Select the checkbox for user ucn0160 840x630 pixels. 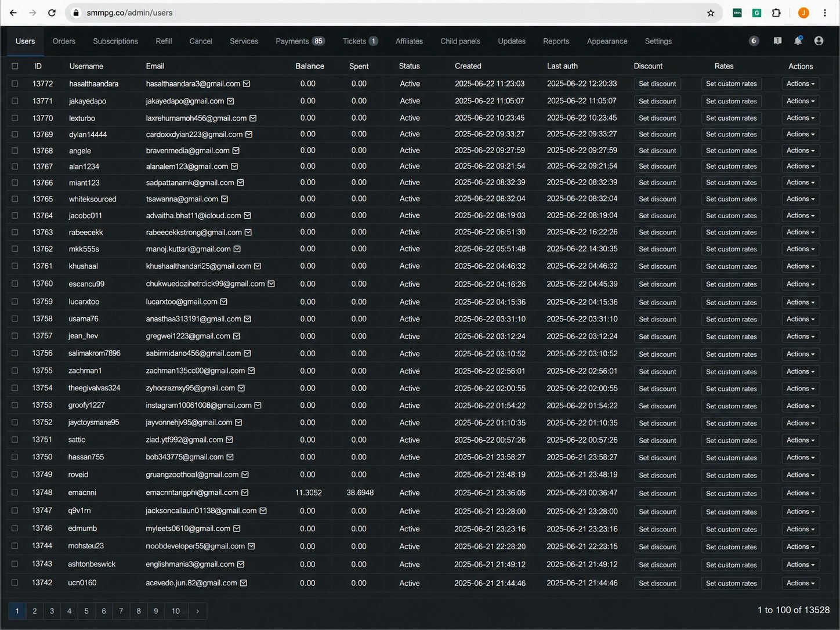pos(15,583)
